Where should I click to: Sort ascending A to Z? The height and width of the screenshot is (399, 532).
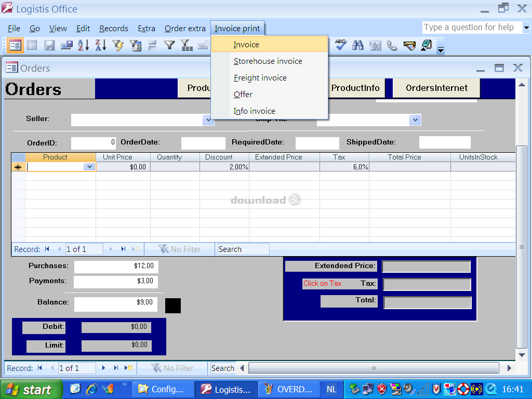(83, 46)
